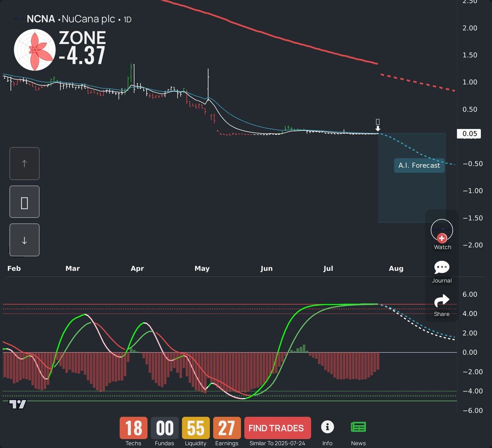Open the News icon

coord(358,427)
